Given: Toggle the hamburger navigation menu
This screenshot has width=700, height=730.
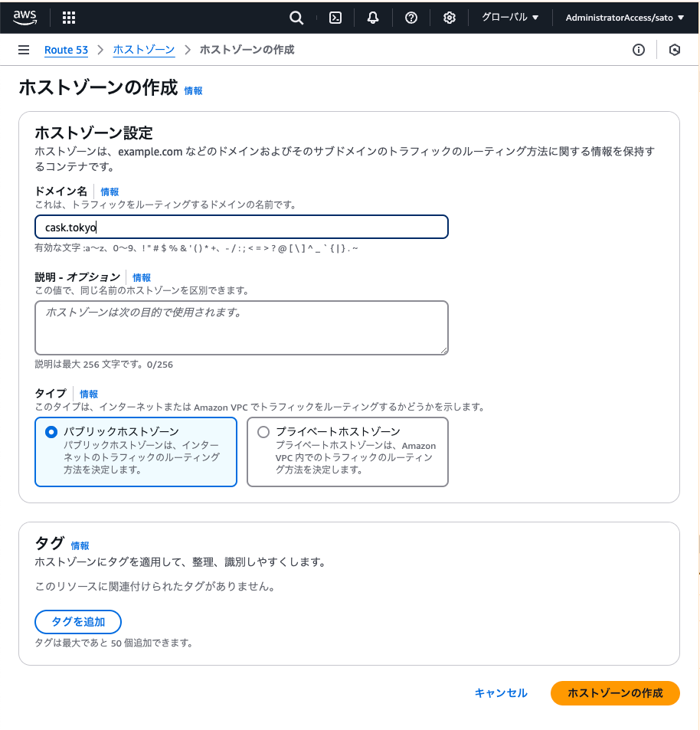Looking at the screenshot, I should point(24,50).
